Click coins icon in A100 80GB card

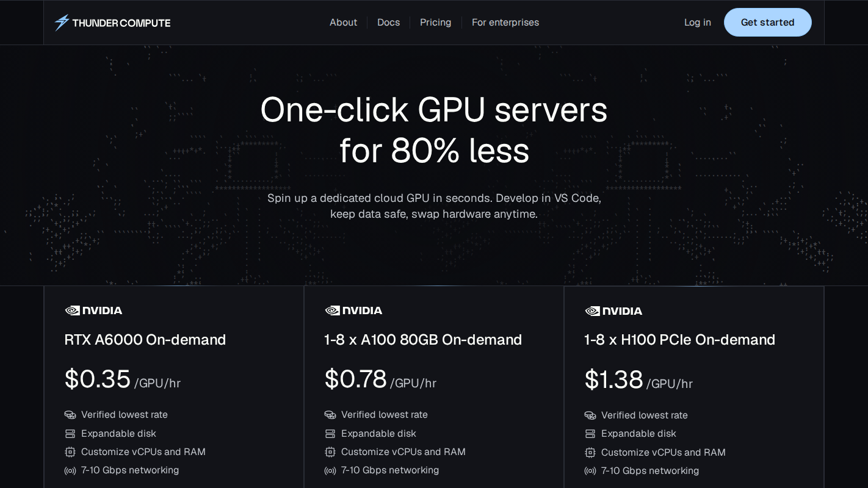pos(330,415)
